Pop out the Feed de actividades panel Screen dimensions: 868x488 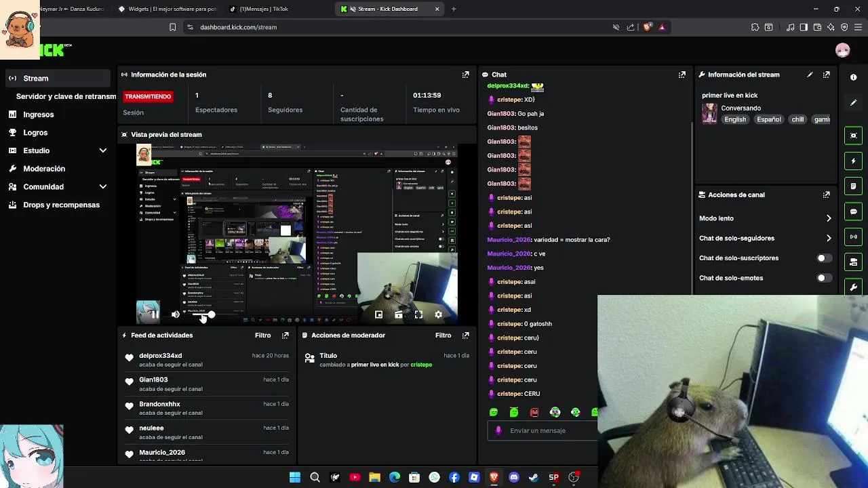click(x=285, y=335)
